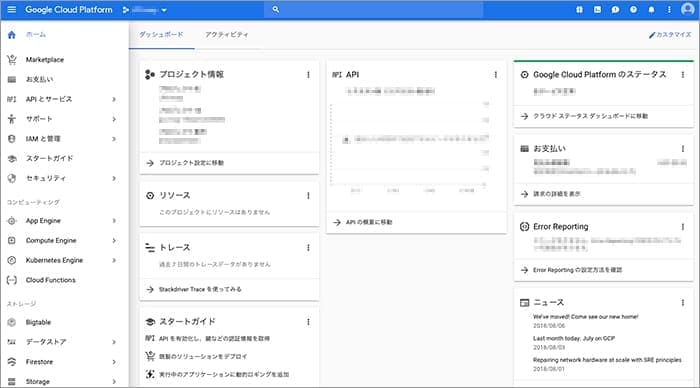
Task: Expand Kubernetes Engine submenu chevron
Action: [x=114, y=260]
